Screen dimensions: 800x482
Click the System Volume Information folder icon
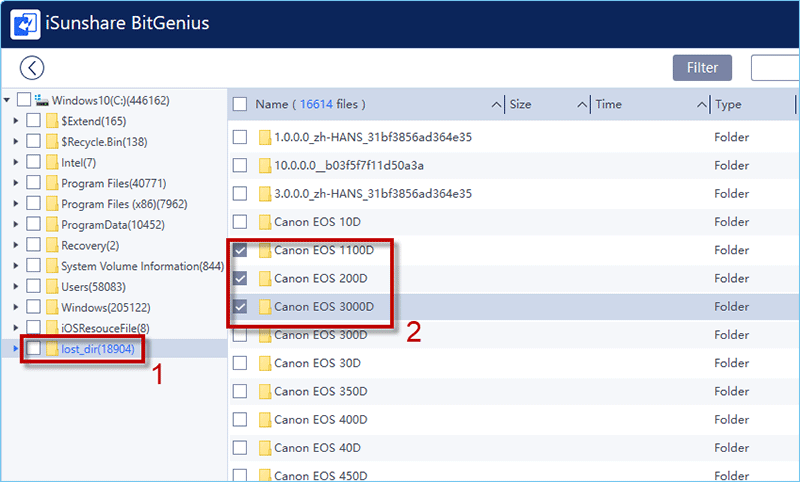click(x=52, y=266)
